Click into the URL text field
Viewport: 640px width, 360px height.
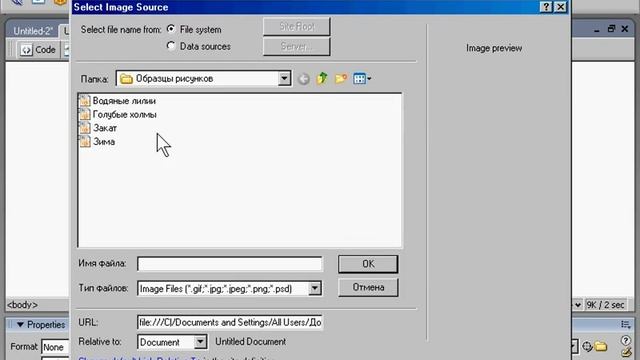click(x=229, y=322)
